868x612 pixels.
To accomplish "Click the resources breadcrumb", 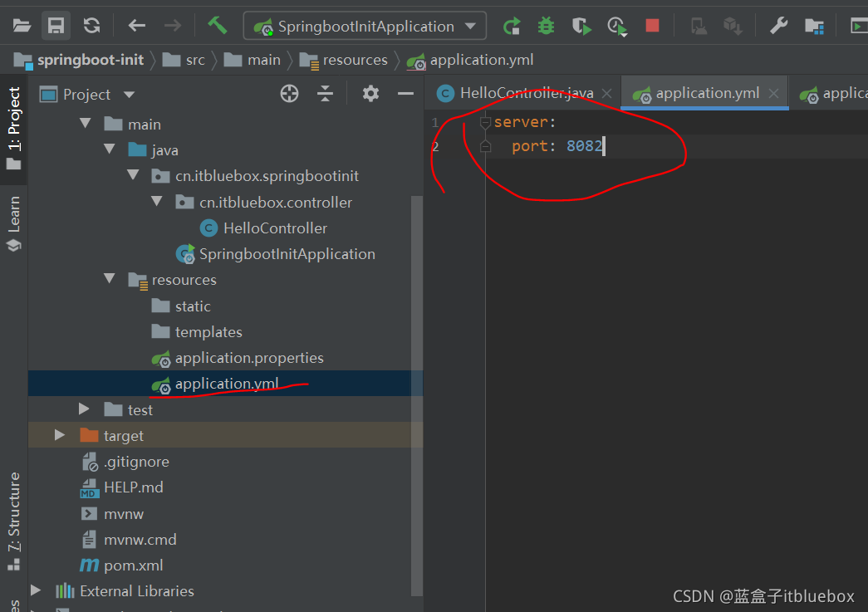I will tap(344, 60).
